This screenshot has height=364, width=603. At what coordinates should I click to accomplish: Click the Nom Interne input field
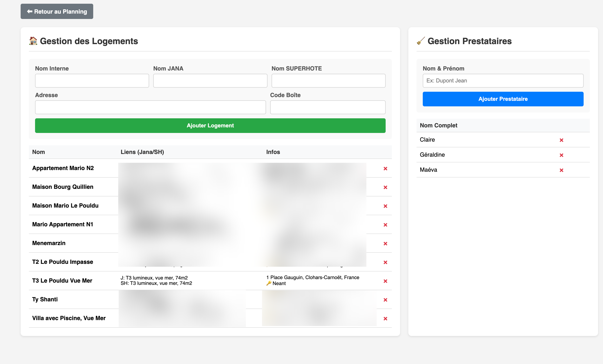[92, 80]
